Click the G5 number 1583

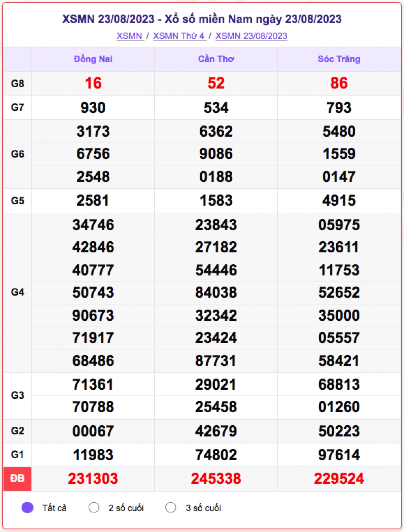[216, 201]
